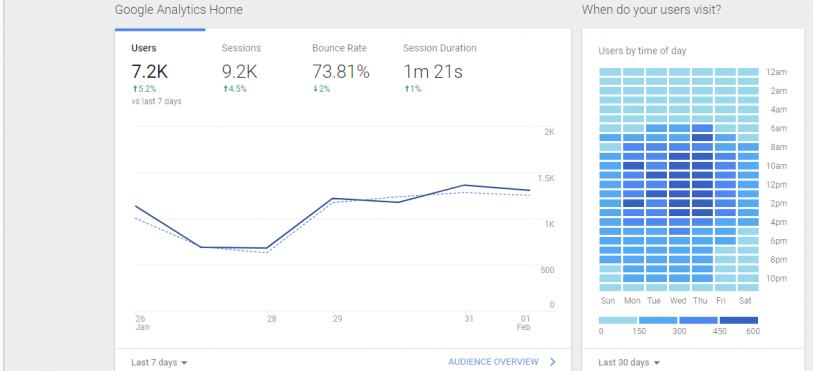Click the 2K y-axis label
The image size is (813, 371).
click(549, 132)
